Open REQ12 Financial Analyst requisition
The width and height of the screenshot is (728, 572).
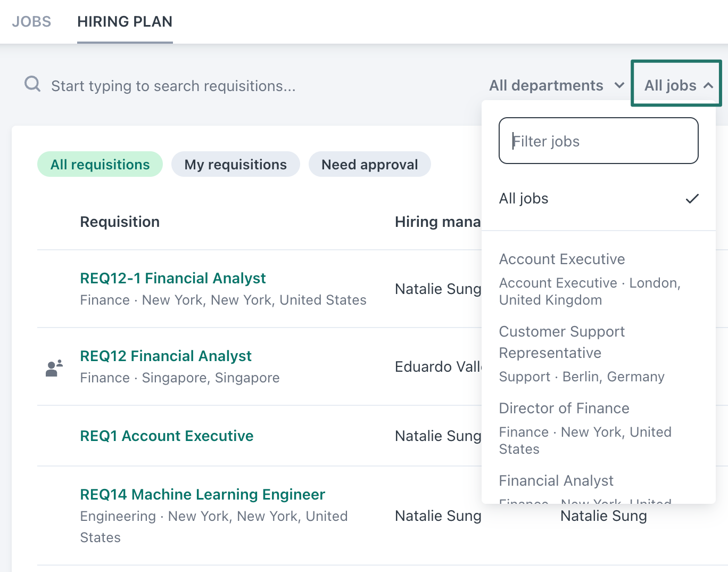click(x=166, y=356)
